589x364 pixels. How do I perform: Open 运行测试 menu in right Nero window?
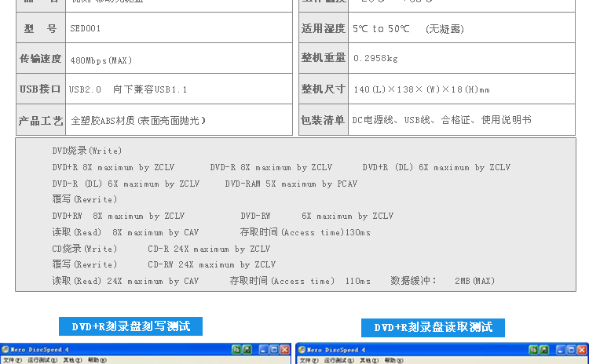[336, 360]
